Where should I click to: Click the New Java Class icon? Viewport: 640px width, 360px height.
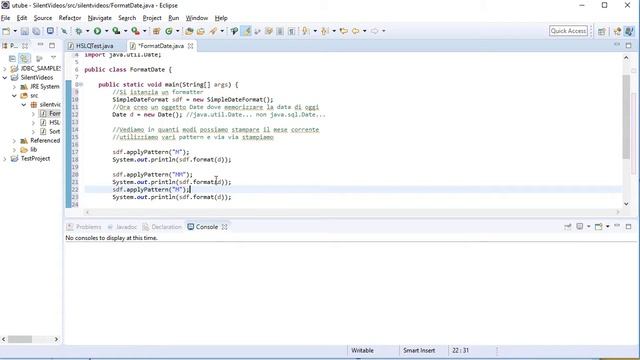click(169, 31)
